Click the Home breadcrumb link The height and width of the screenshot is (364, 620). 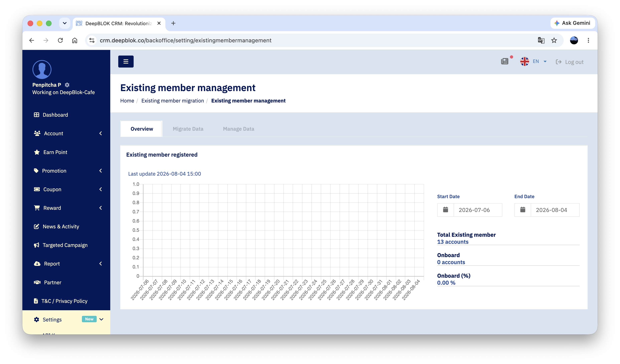coord(127,101)
